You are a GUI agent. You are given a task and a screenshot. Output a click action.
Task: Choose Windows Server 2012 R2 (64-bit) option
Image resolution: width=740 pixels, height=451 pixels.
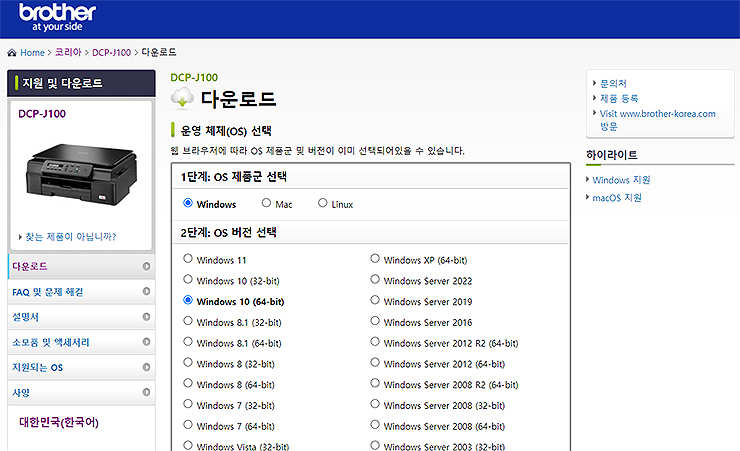375,342
